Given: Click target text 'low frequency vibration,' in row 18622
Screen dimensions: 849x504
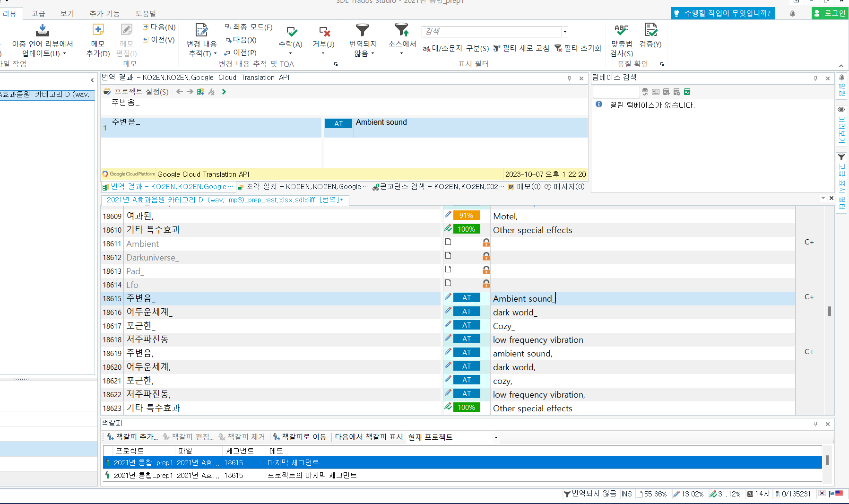Looking at the screenshot, I should point(539,395).
